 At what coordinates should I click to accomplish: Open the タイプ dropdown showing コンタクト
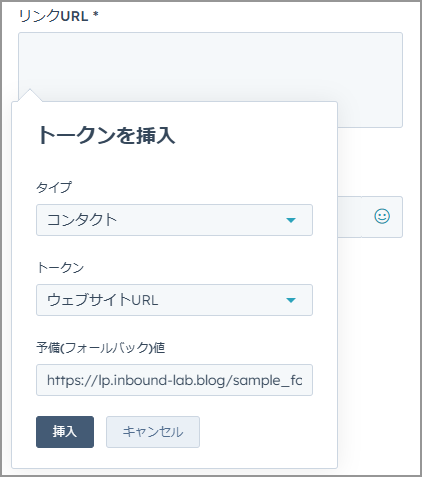(174, 220)
